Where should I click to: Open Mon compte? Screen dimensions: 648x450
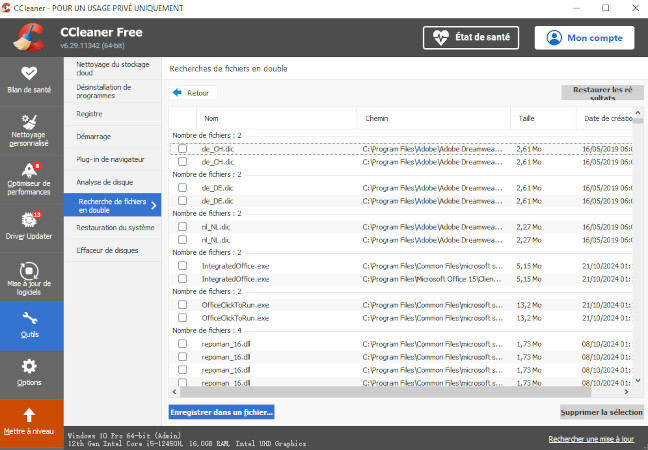pos(584,38)
